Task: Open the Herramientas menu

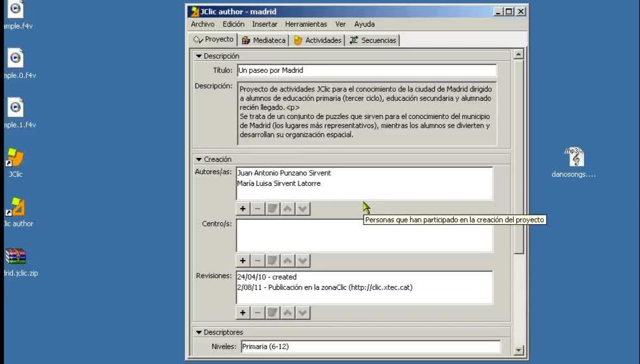Action: click(306, 24)
